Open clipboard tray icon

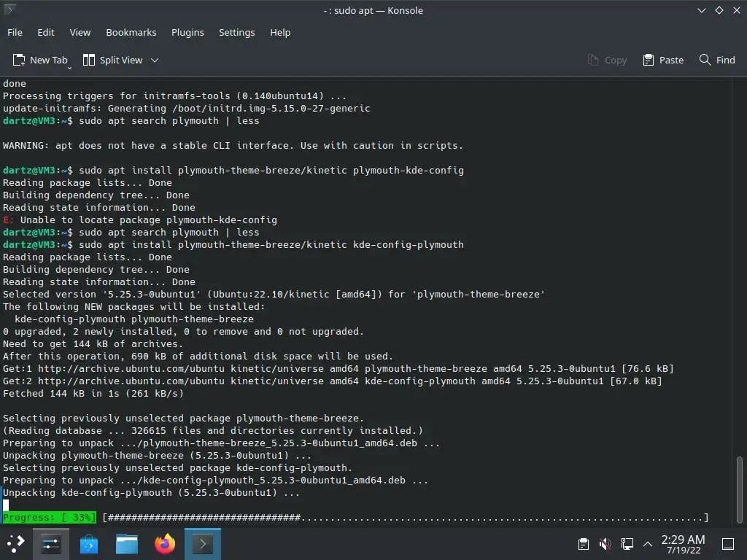(584, 544)
